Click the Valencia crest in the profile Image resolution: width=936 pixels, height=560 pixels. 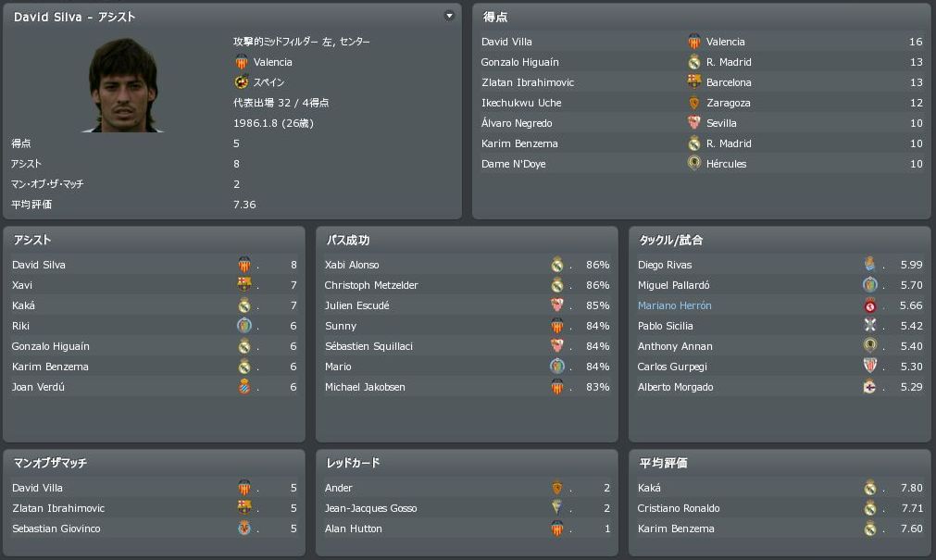coord(242,62)
